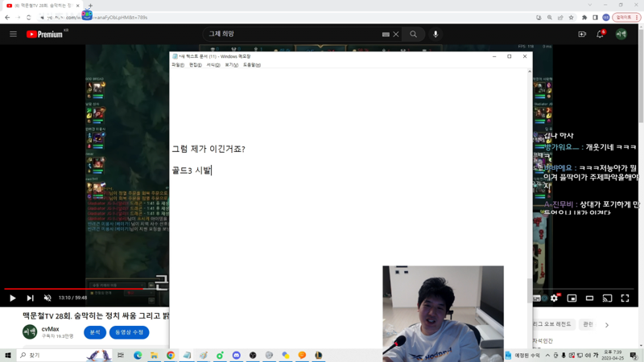Image resolution: width=644 pixels, height=362 pixels.
Task: Click the install app icon in the address bar
Action: (539, 17)
